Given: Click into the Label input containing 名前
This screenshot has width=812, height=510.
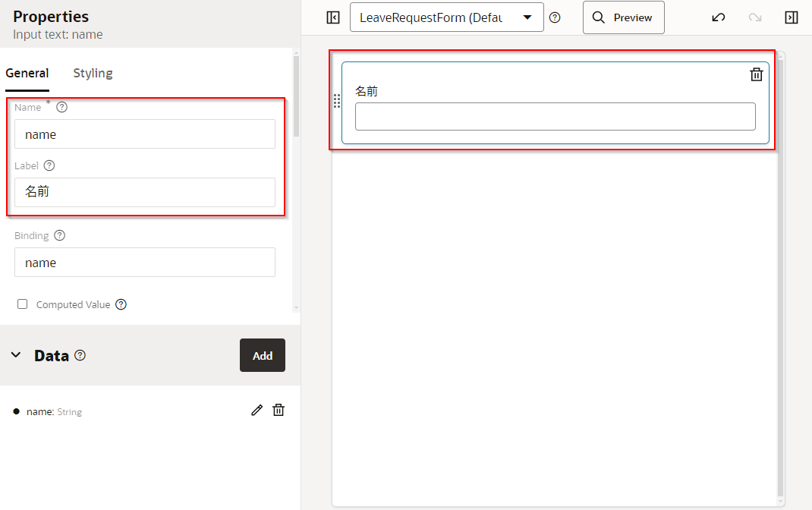Looking at the screenshot, I should [144, 192].
